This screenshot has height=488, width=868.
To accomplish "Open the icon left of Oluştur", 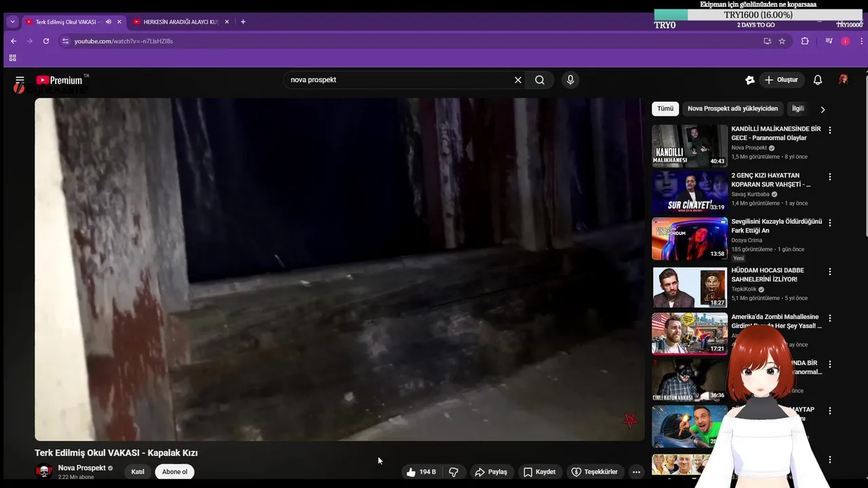I will pyautogui.click(x=749, y=80).
